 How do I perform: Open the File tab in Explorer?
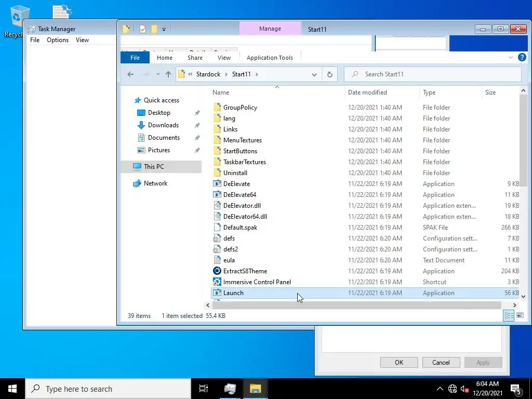pyautogui.click(x=135, y=58)
